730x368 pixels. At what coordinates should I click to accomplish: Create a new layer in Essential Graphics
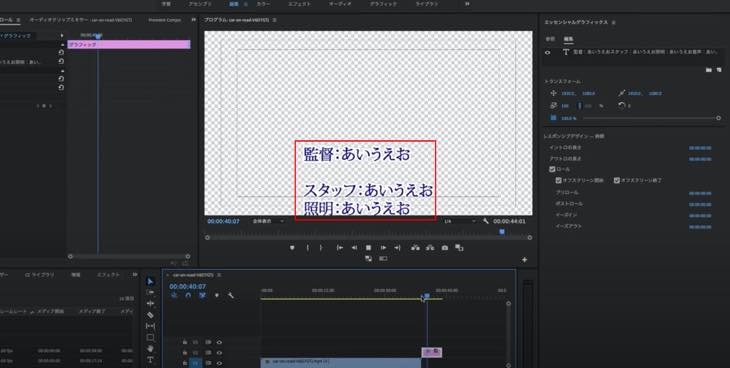point(719,70)
